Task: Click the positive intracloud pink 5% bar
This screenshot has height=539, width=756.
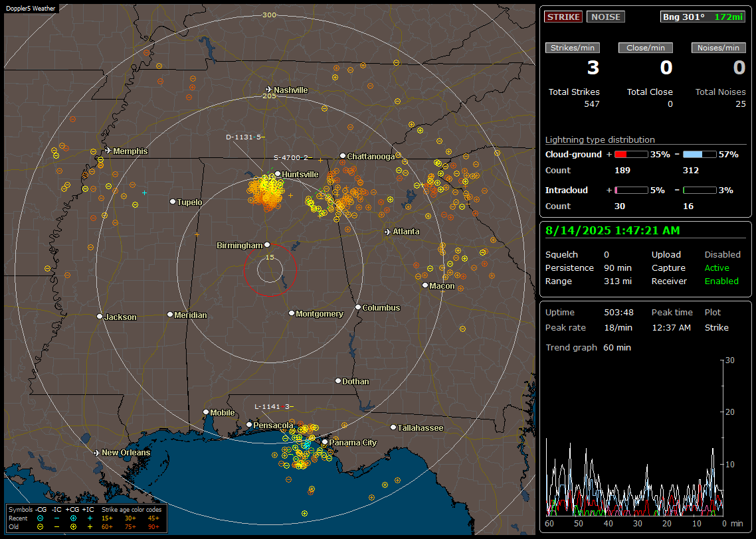Action: coord(631,191)
